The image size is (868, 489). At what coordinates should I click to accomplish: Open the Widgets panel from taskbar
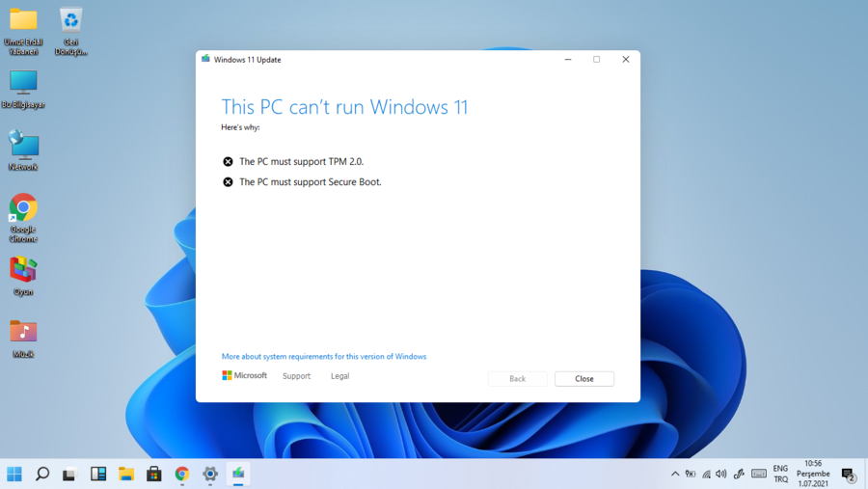98,474
